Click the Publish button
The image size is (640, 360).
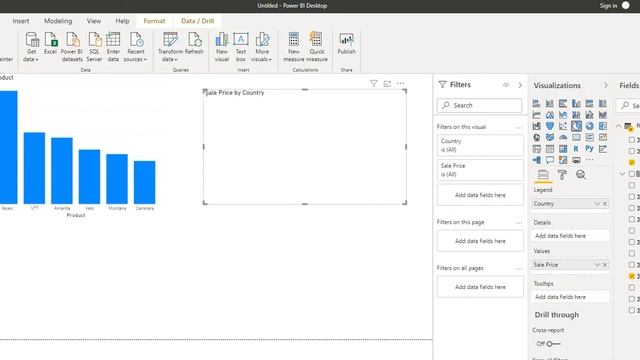[x=346, y=44]
